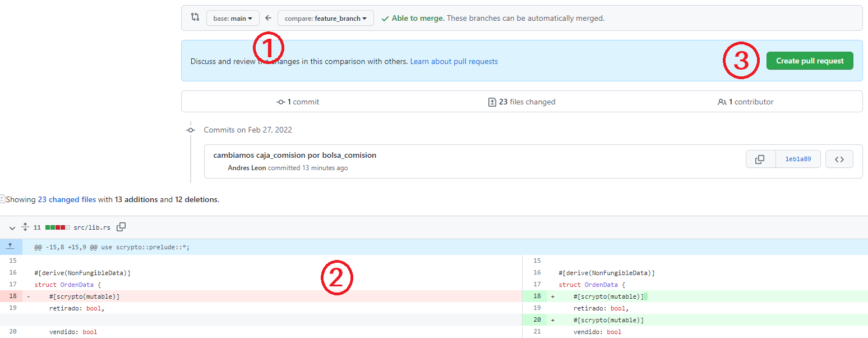Click the left arrow between branch selectors

point(269,19)
